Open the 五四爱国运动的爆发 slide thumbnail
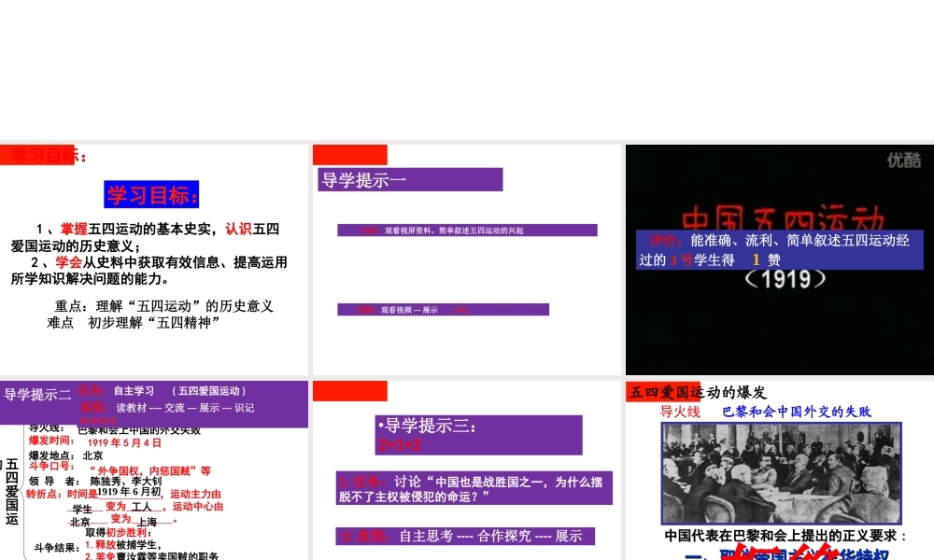 (780, 470)
